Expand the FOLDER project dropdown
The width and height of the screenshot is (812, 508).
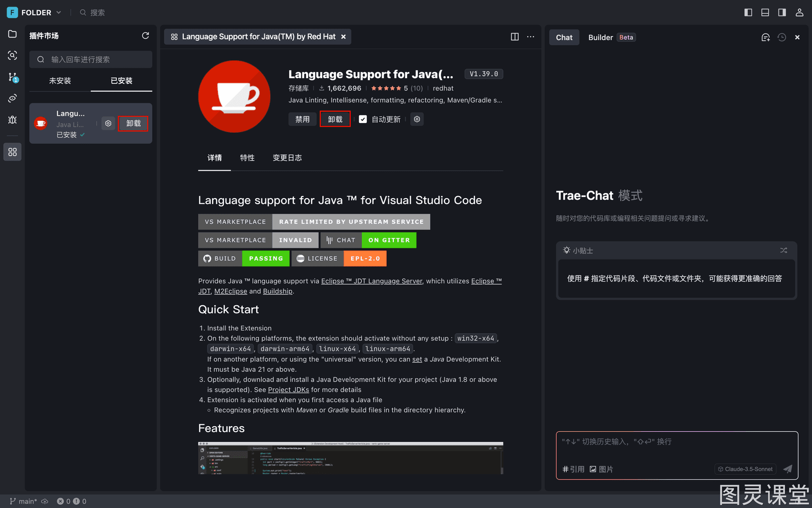42,12
